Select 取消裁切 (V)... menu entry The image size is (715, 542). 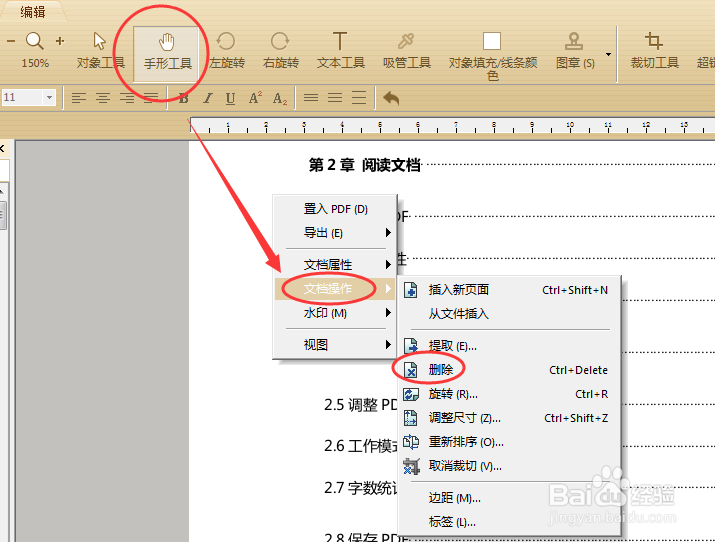coord(509,466)
